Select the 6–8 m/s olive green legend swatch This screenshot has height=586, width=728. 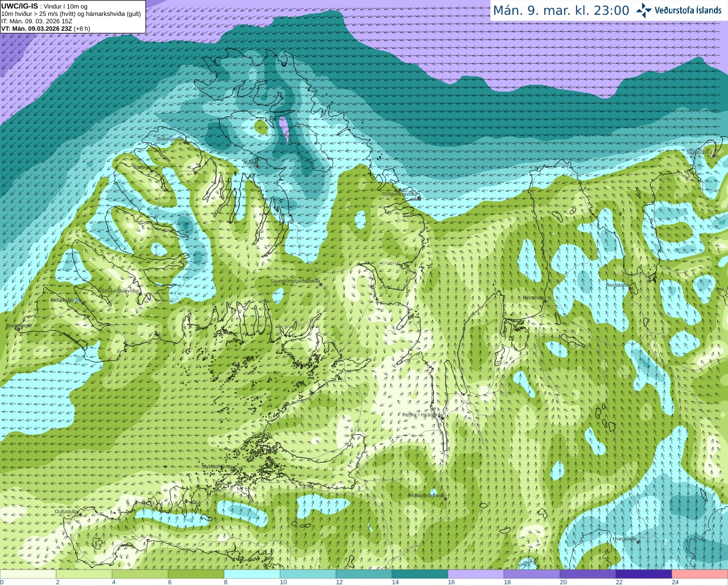pyautogui.click(x=196, y=574)
